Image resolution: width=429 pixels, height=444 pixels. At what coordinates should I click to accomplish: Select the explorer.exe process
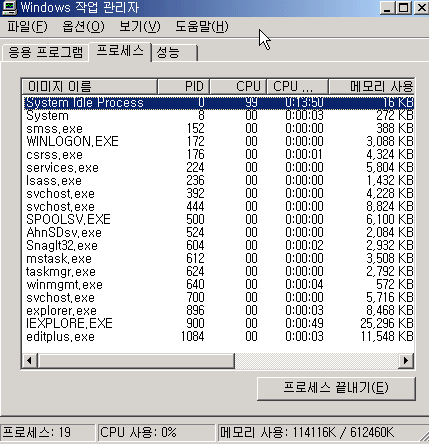(218, 311)
